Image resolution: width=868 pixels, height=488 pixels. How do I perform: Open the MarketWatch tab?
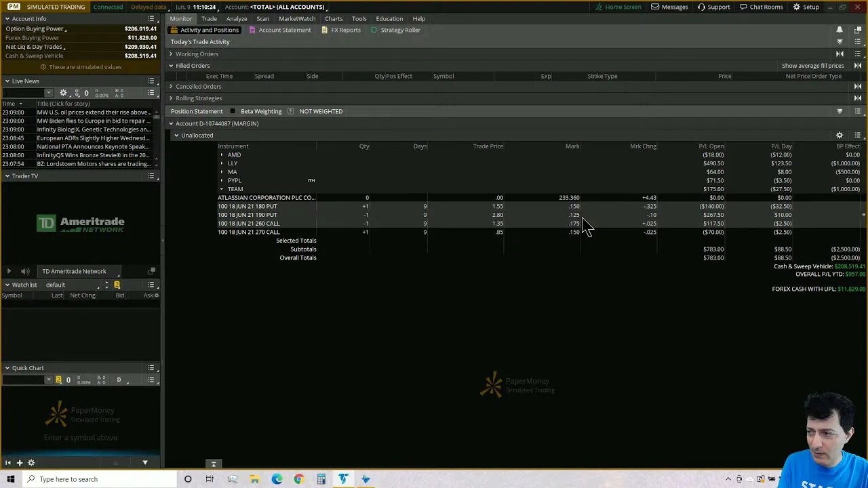click(297, 18)
